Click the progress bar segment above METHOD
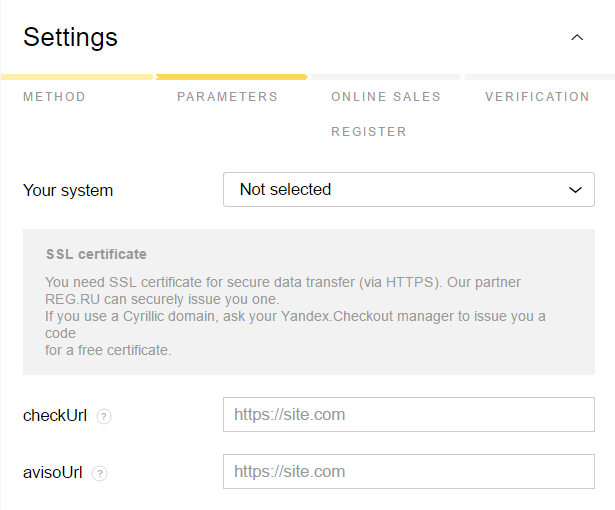 coord(77,77)
